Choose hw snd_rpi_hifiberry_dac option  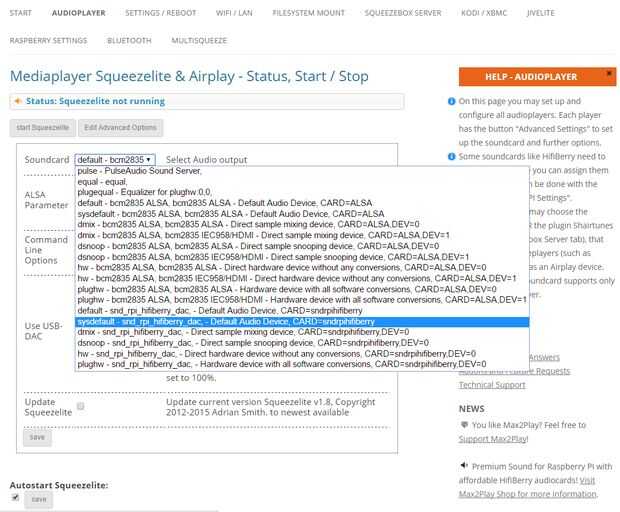(302, 353)
